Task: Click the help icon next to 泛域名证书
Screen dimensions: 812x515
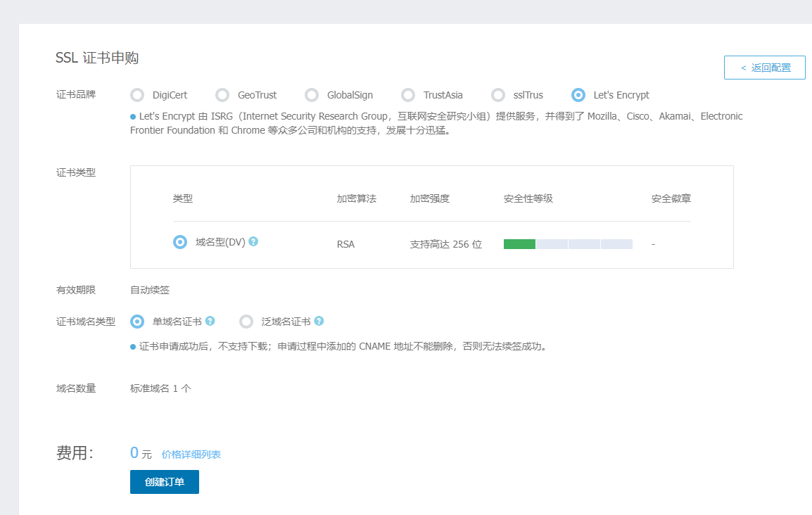Action: pyautogui.click(x=319, y=321)
